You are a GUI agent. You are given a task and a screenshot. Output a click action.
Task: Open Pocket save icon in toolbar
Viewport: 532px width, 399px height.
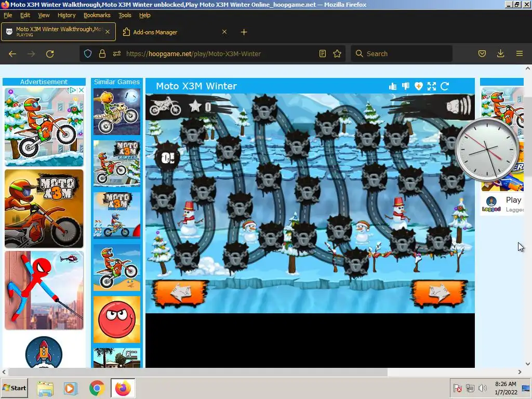coord(482,54)
